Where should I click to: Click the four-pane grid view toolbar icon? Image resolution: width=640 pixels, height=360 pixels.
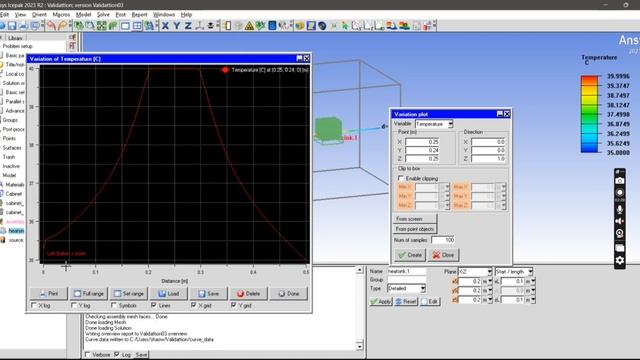(137, 26)
